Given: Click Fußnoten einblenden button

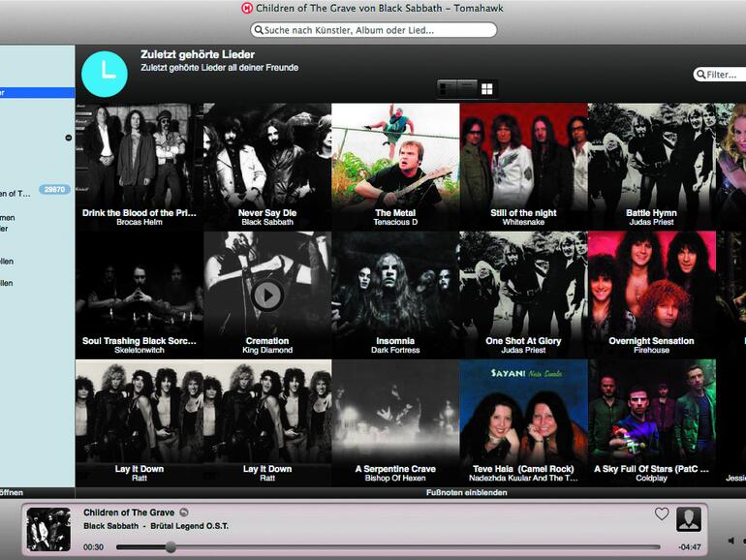Looking at the screenshot, I should click(466, 492).
